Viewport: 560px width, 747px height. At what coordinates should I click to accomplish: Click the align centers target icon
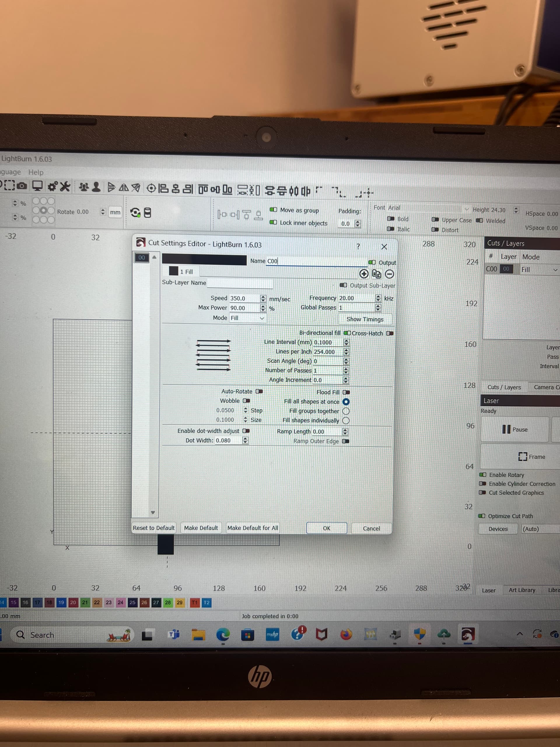click(x=151, y=188)
